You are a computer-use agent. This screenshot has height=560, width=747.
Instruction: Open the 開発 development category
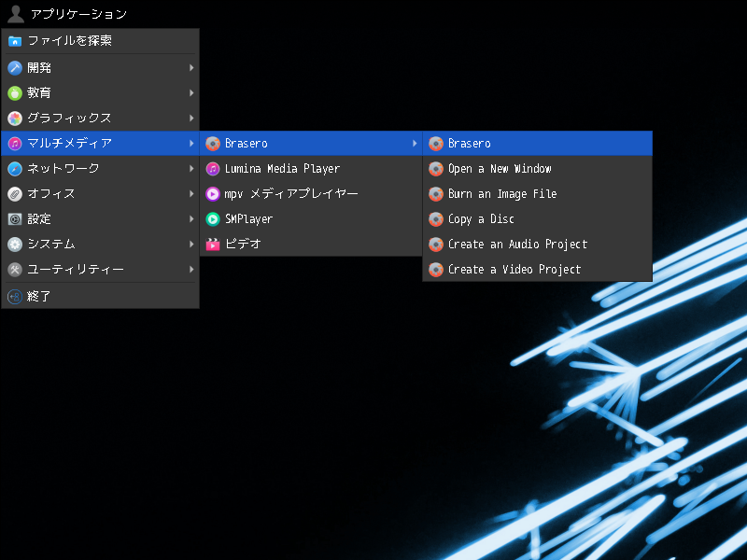(x=100, y=67)
